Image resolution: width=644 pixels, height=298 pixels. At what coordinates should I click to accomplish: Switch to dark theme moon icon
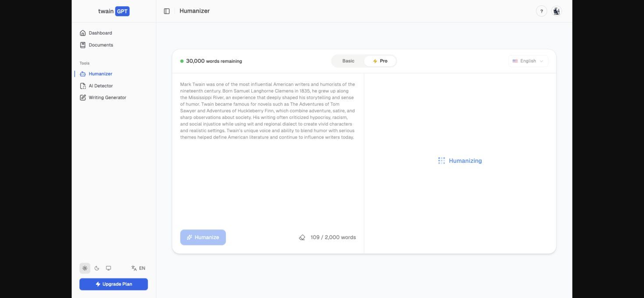[97, 268]
